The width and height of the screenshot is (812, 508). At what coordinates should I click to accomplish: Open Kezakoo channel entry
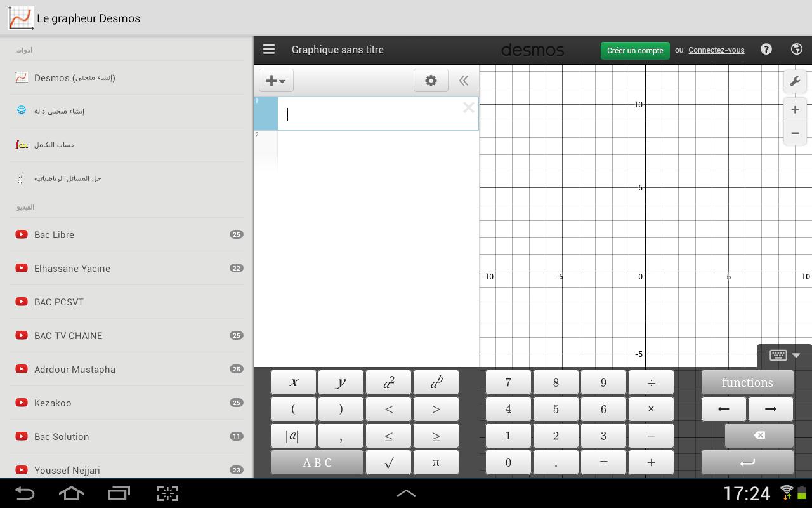(127, 403)
